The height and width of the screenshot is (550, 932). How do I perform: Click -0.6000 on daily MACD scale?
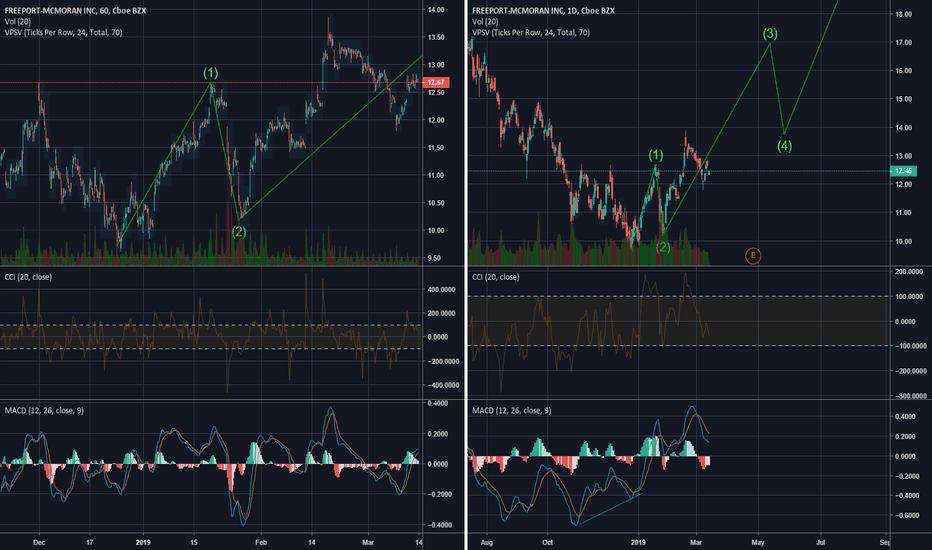(904, 516)
